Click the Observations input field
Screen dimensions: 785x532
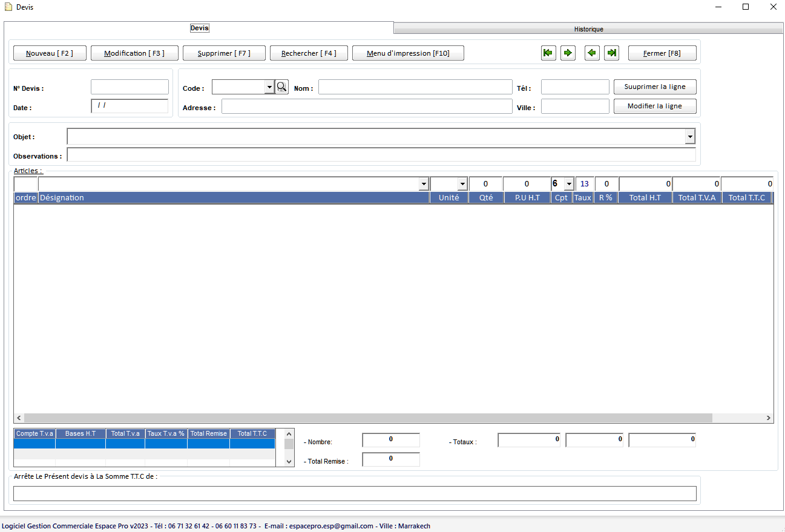pyautogui.click(x=381, y=155)
